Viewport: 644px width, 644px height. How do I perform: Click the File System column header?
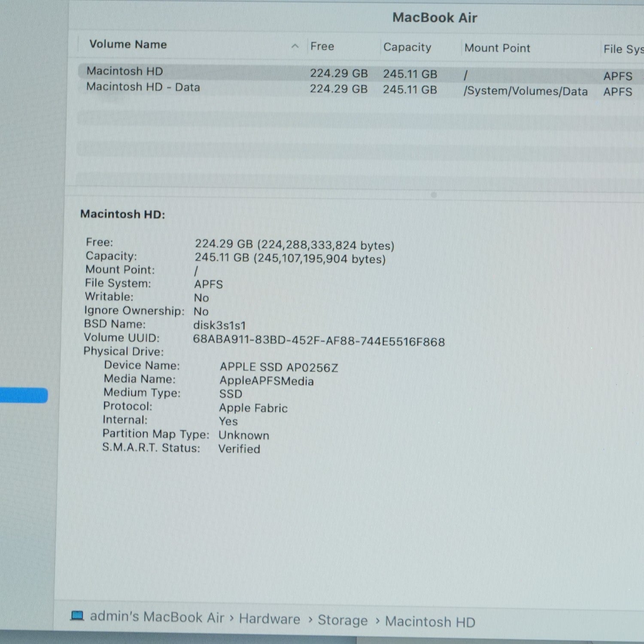coord(623,49)
